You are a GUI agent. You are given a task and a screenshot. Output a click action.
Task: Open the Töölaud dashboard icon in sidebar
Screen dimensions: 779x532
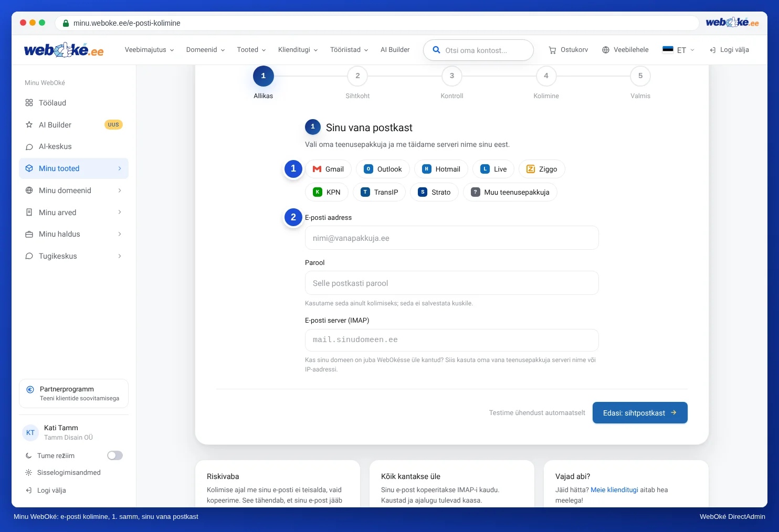click(29, 103)
